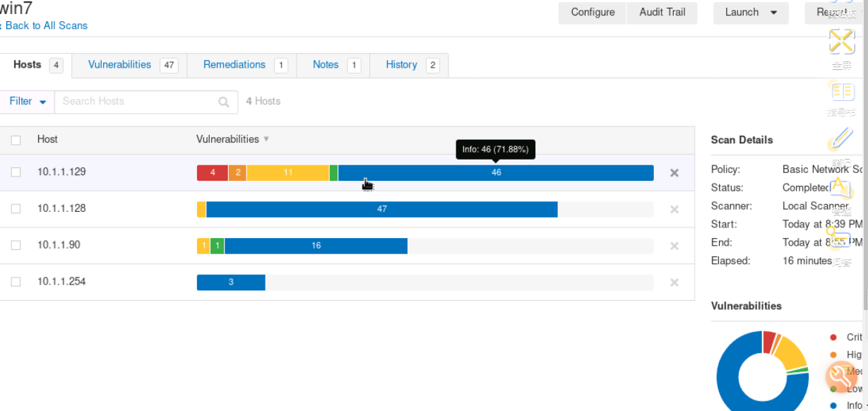Image resolution: width=868 pixels, height=411 pixels.
Task: Click the Scan Details heading
Action: point(742,140)
